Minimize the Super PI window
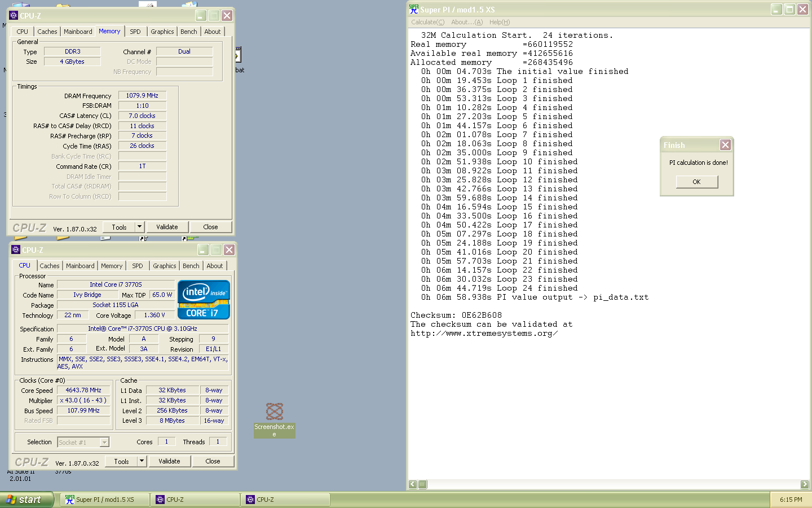812x508 pixels. pyautogui.click(x=776, y=9)
